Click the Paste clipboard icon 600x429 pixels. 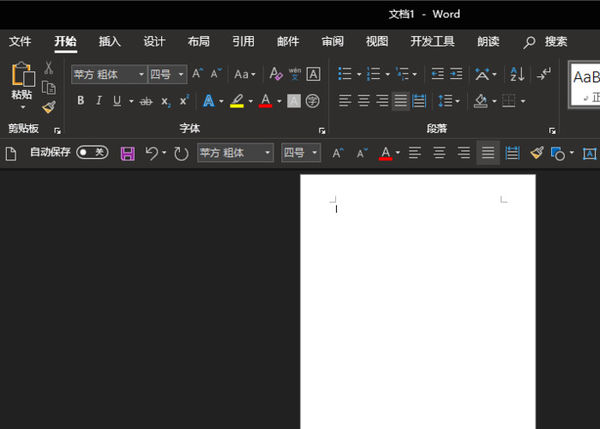[23, 74]
